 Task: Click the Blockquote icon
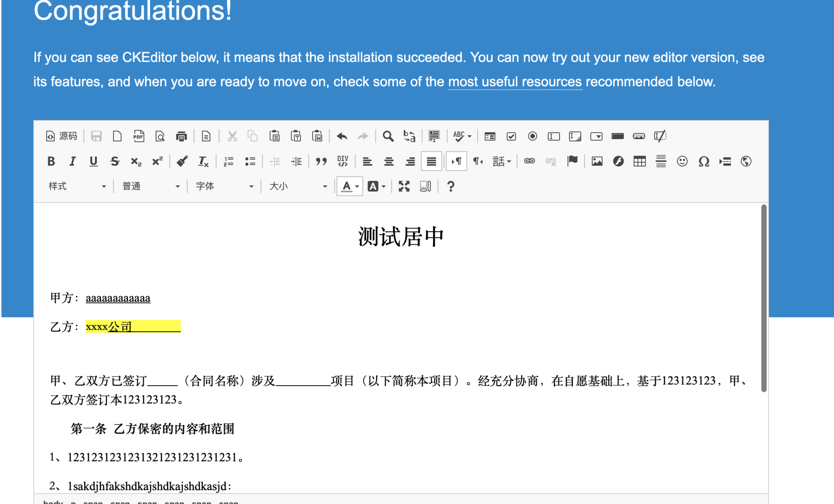point(321,161)
